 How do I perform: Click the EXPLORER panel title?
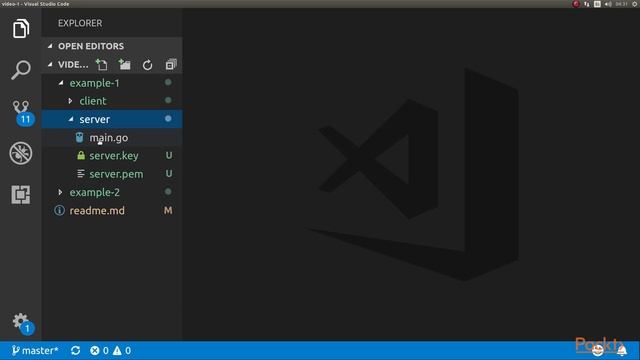tap(80, 23)
